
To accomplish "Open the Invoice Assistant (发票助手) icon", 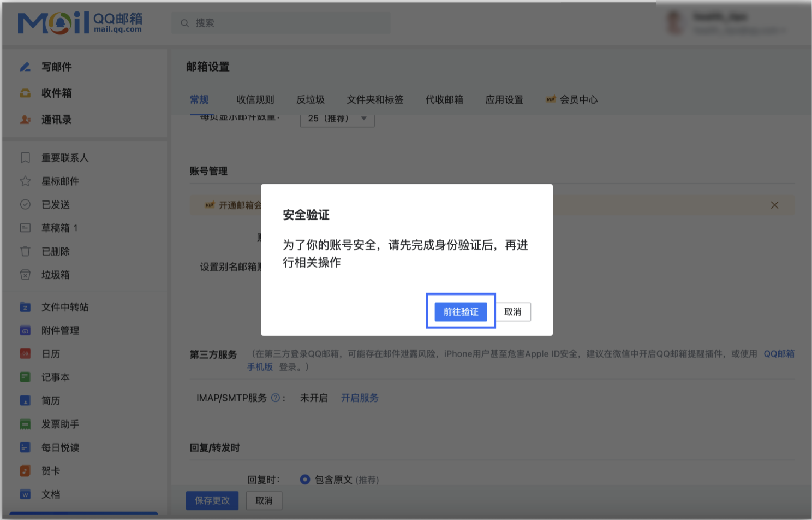I will (25, 424).
